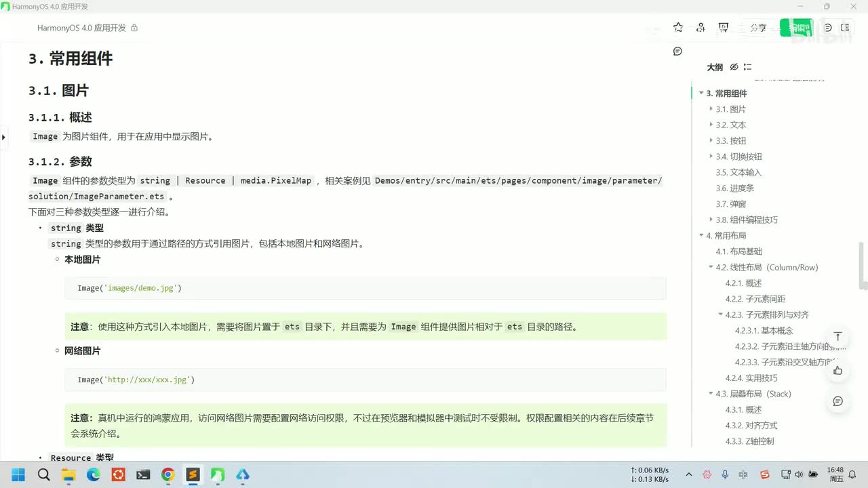This screenshot has width=868, height=488.
Task: Open the Ubuntu app from the taskbar
Action: coord(118,474)
